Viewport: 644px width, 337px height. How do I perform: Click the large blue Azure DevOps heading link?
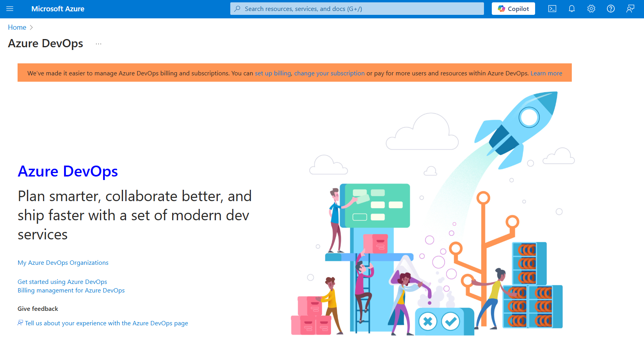pos(68,171)
